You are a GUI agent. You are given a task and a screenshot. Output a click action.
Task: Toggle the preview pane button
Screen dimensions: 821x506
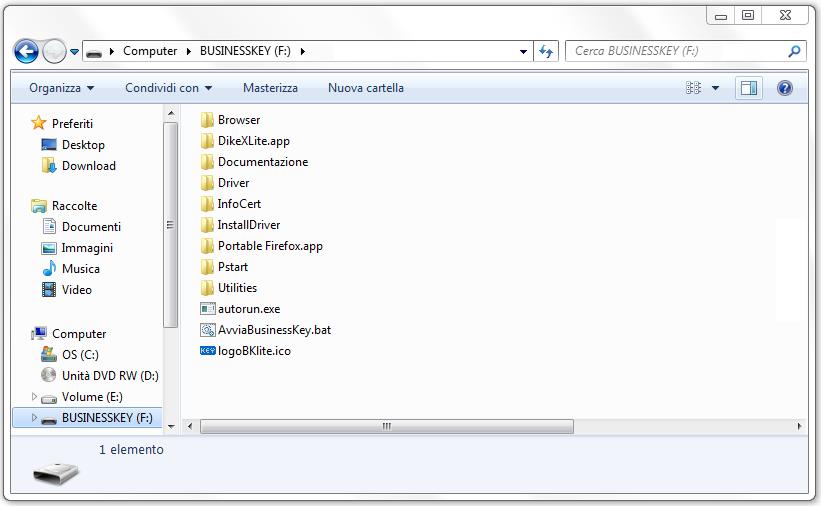(x=748, y=88)
